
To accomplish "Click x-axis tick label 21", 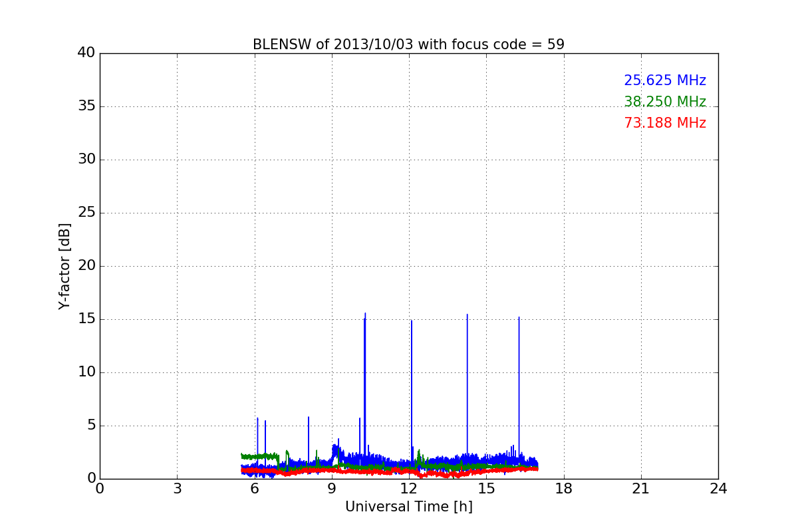I will click(x=641, y=489).
